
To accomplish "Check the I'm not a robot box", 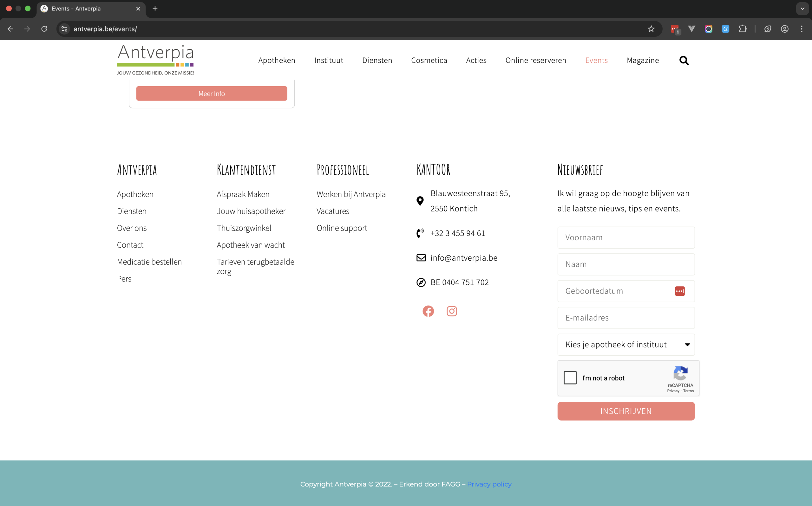I will (570, 378).
